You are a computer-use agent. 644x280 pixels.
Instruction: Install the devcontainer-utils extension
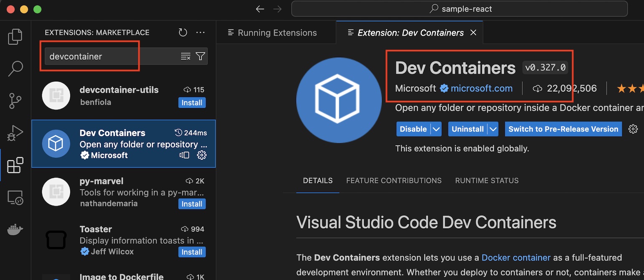tap(192, 103)
